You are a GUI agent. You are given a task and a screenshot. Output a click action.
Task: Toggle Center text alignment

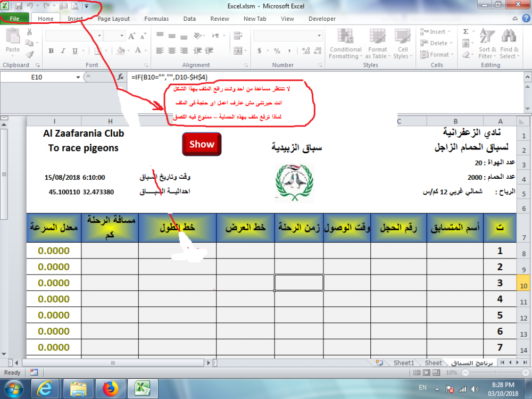[x=172, y=51]
